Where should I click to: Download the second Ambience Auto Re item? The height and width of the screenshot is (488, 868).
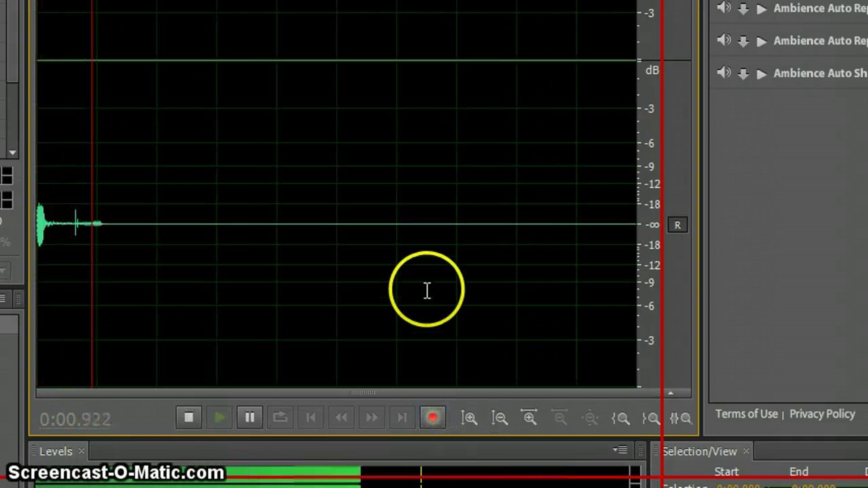[x=743, y=41]
